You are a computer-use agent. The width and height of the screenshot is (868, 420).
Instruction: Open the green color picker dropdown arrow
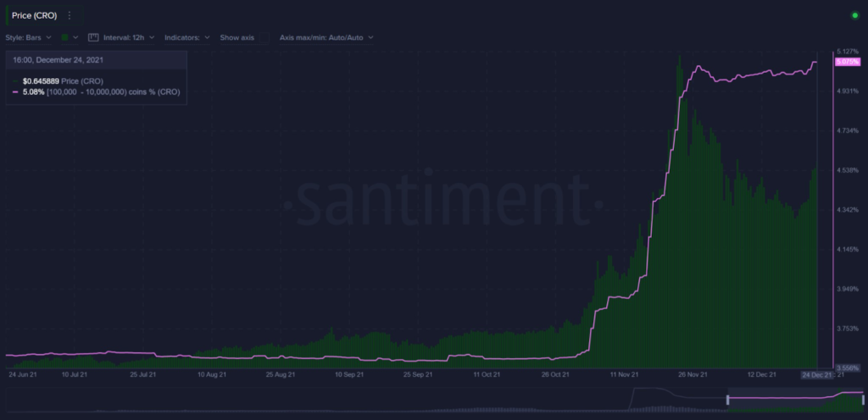pos(76,37)
